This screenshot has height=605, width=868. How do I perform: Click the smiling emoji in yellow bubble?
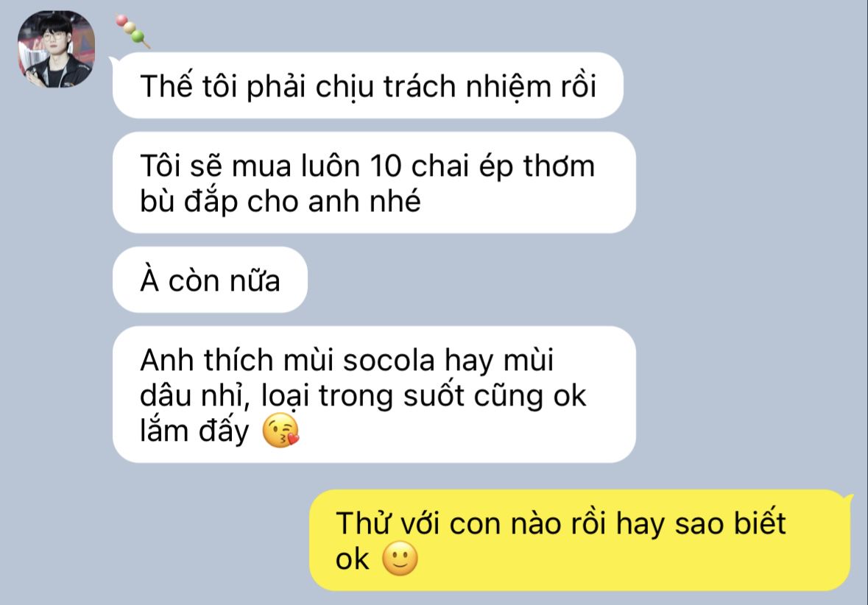click(x=400, y=559)
